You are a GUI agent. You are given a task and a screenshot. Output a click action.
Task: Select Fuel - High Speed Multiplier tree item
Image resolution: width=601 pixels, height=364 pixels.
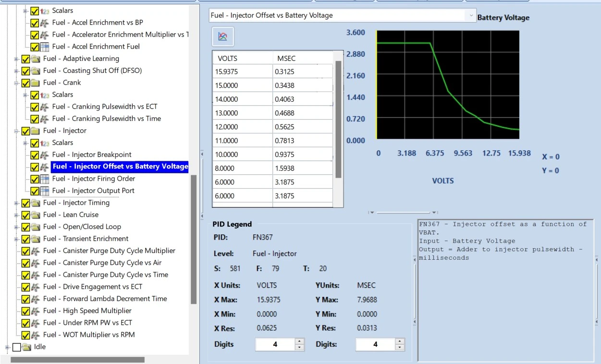coord(87,311)
